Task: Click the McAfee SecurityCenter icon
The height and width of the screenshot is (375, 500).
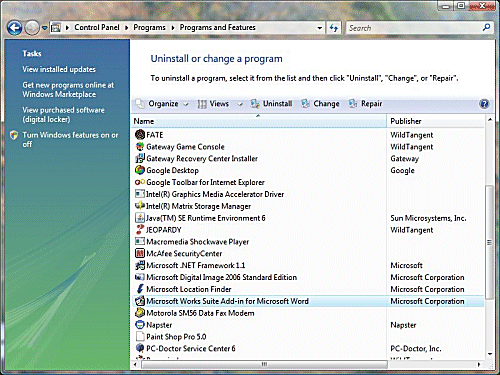Action: 140,253
